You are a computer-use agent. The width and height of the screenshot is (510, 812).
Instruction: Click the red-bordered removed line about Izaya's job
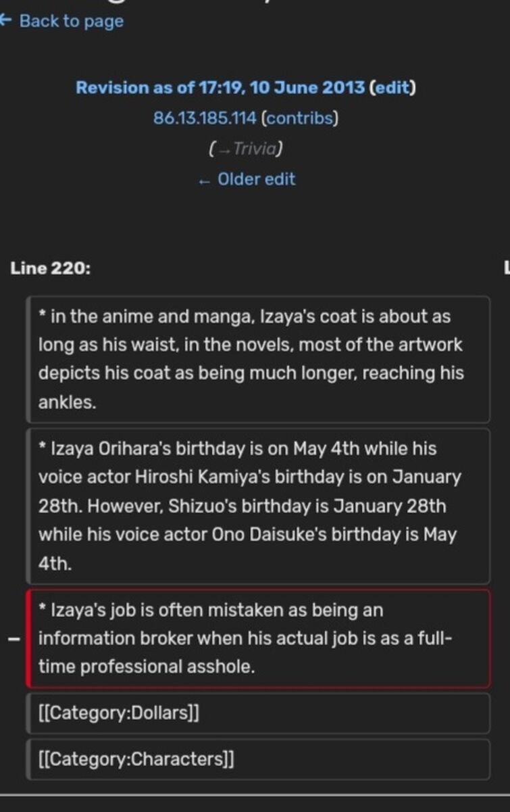click(x=258, y=639)
